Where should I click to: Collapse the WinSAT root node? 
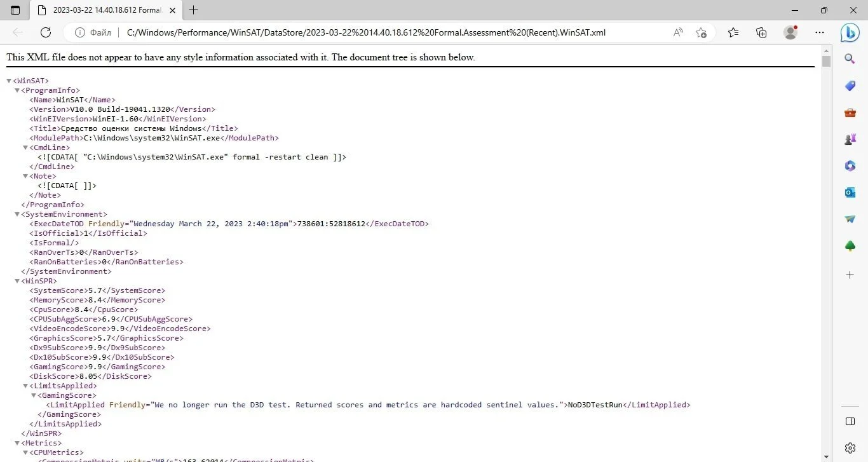pyautogui.click(x=9, y=81)
